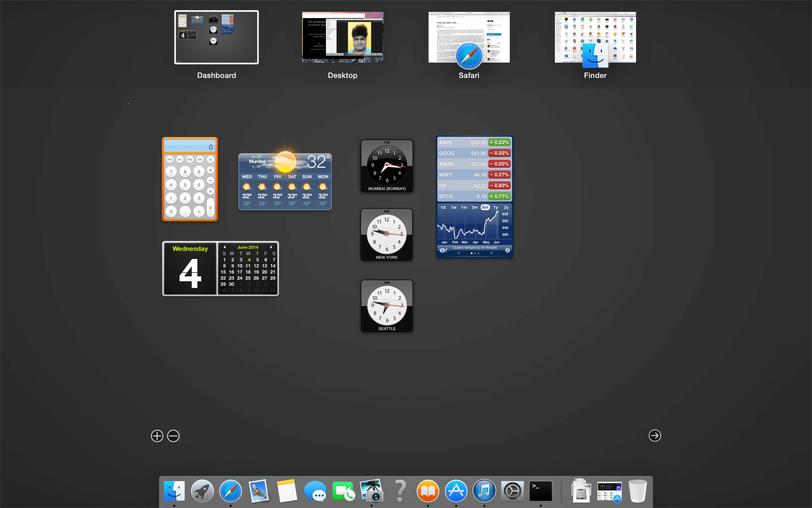
Task: Open Messages speech bubble icon in dock
Action: [x=315, y=491]
